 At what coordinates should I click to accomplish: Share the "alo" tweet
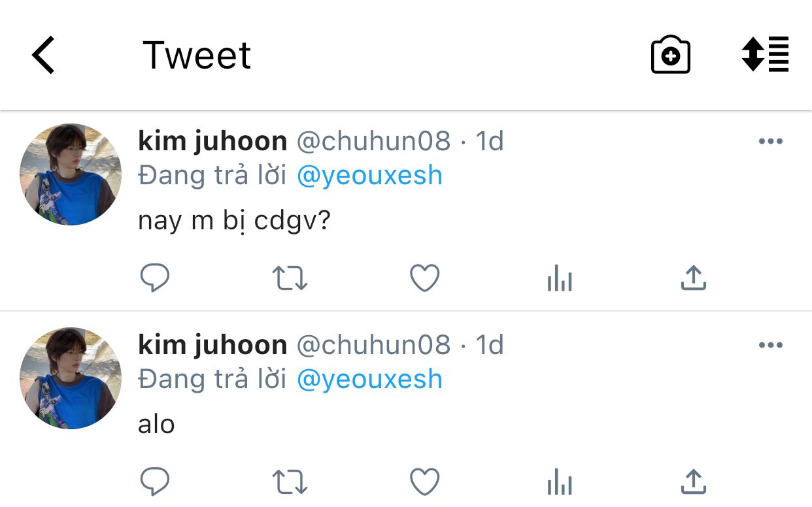pos(694,483)
